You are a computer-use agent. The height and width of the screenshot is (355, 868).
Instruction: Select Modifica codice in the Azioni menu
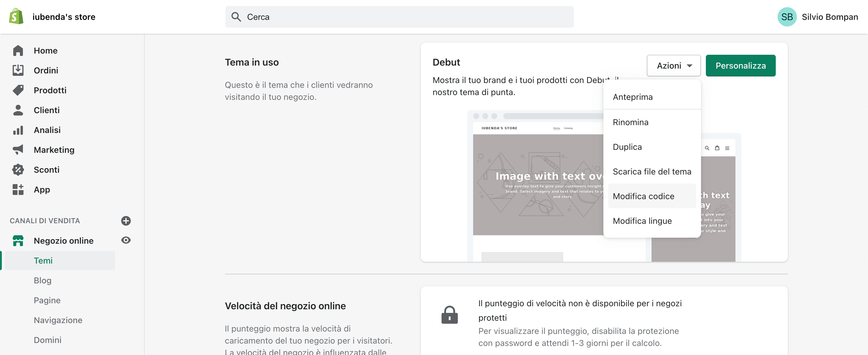coord(643,196)
